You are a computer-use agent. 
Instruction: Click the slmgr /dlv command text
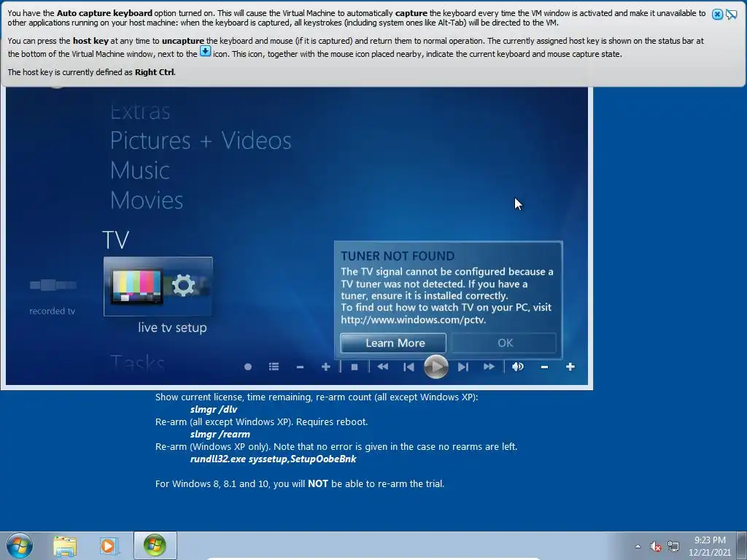(x=214, y=410)
